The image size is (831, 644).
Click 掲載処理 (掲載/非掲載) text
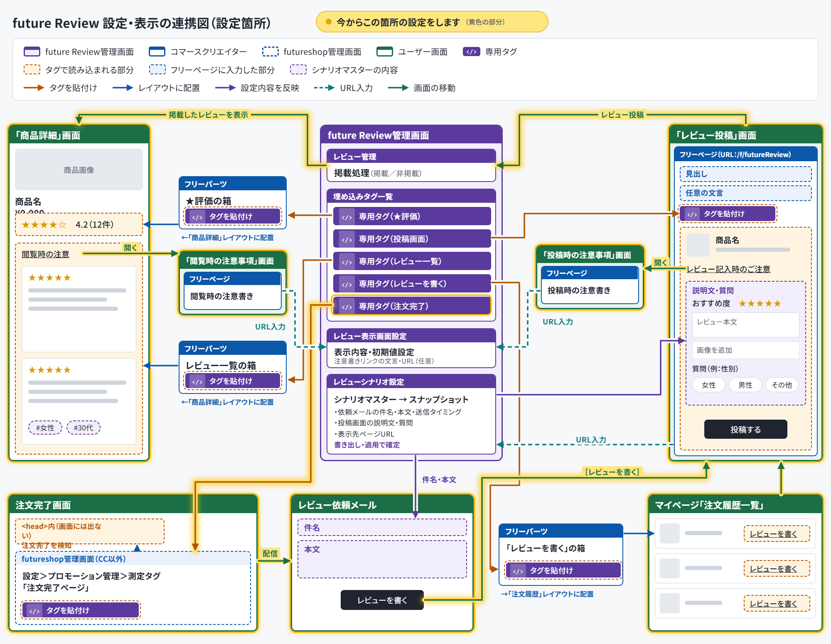point(377,173)
